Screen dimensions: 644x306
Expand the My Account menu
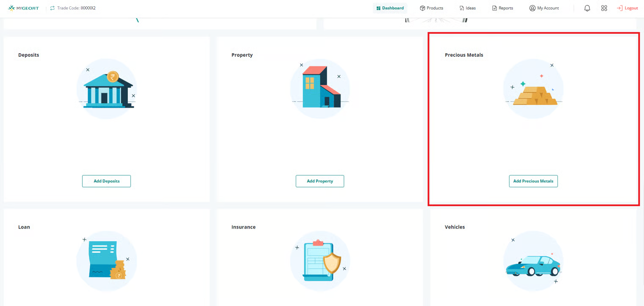tap(544, 8)
